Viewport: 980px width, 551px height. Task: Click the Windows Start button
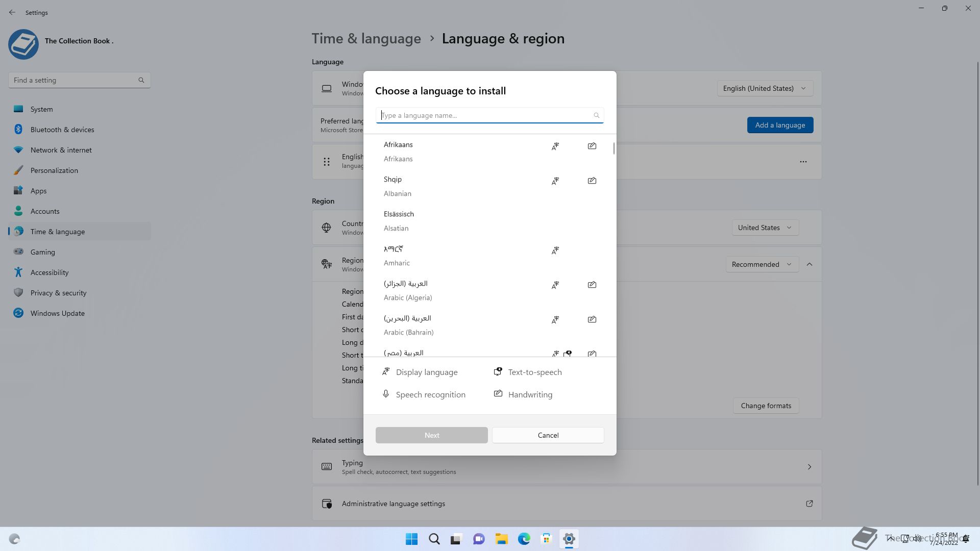411,539
